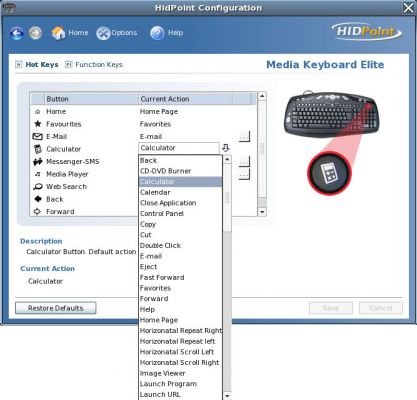Select Copy in the action list
Screen dimensions: 417x400
tap(148, 224)
